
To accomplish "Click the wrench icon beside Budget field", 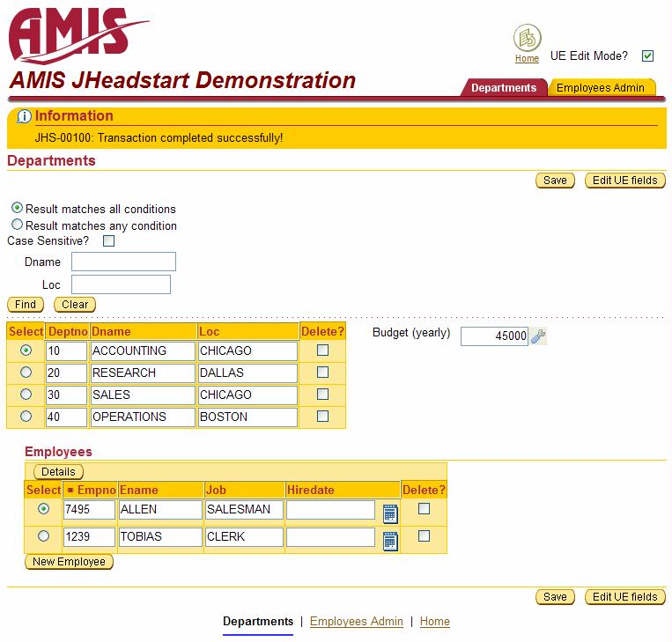I will [x=538, y=336].
